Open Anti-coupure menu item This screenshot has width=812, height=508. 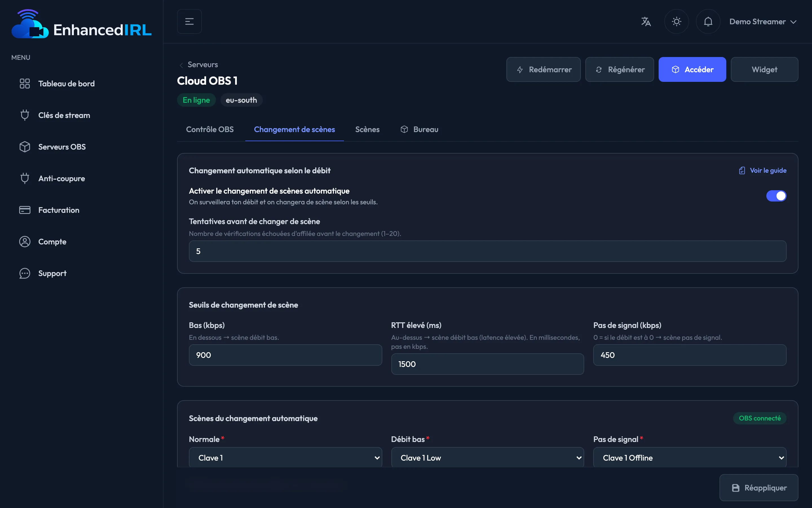[81, 178]
